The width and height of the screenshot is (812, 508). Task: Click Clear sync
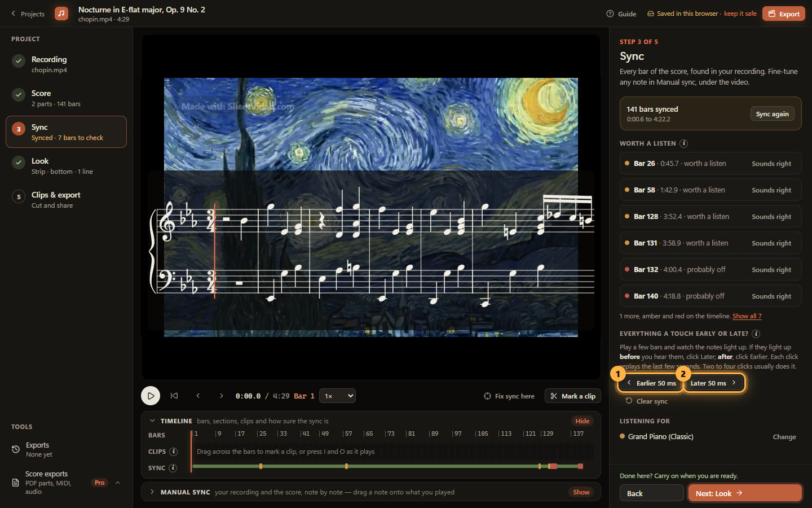click(x=647, y=401)
